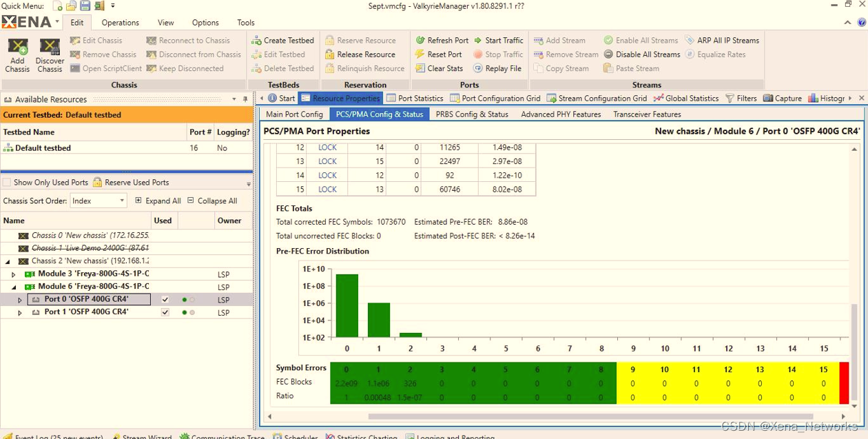Click the Save Quick Menu icon
The width and height of the screenshot is (868, 439).
(x=85, y=6)
